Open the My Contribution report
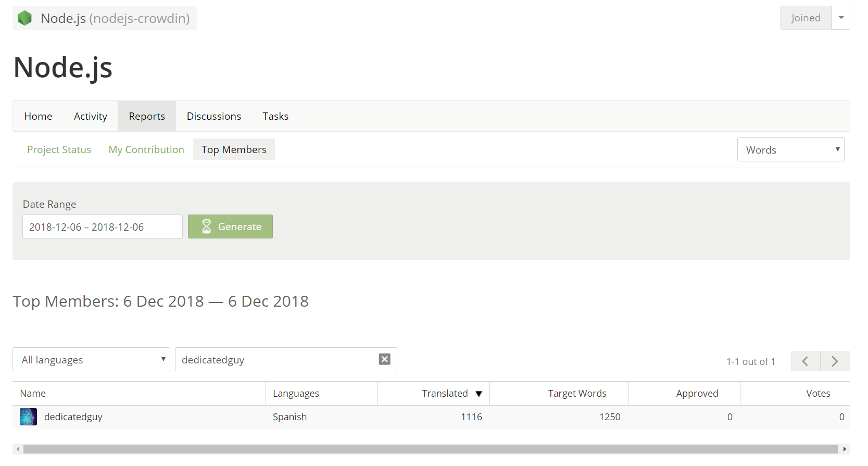This screenshot has height=466, width=868. point(146,149)
